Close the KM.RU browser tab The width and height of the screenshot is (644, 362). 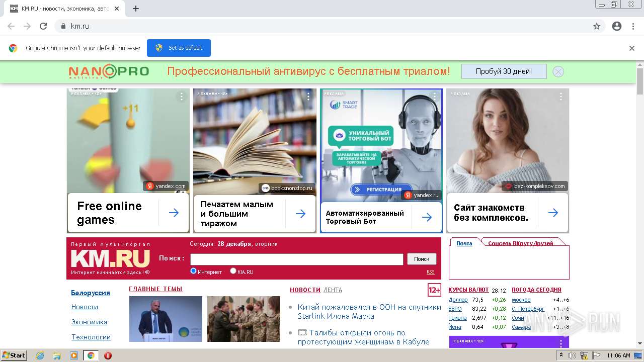click(117, 9)
